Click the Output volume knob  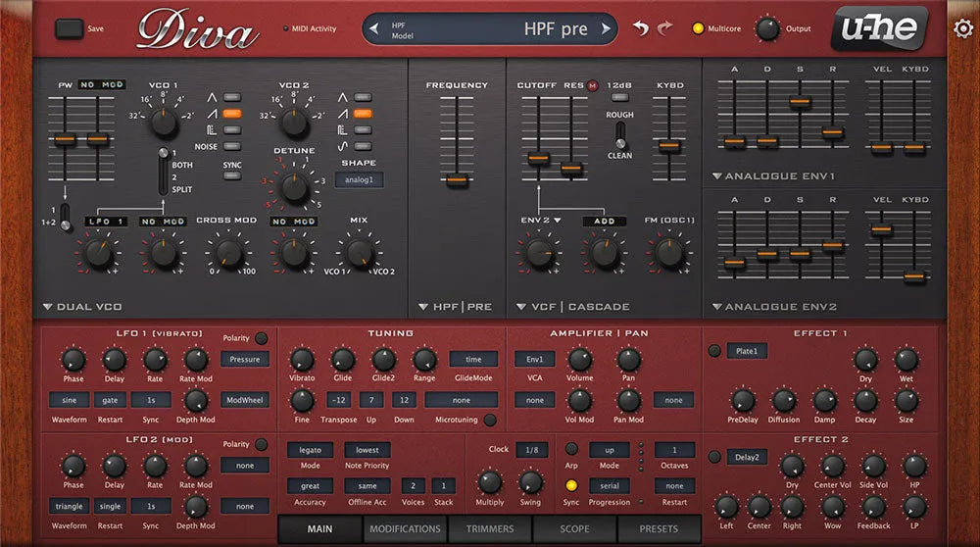coord(767,28)
